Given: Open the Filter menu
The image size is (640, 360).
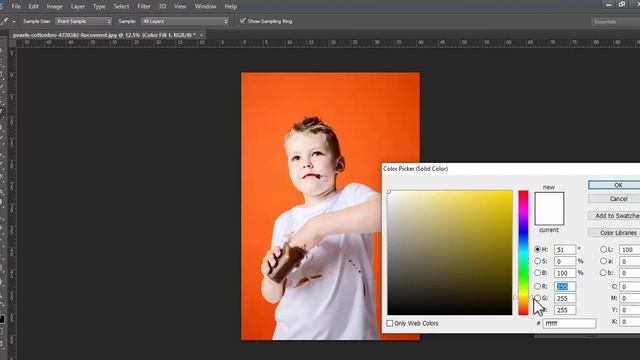Looking at the screenshot, I should tap(144, 7).
